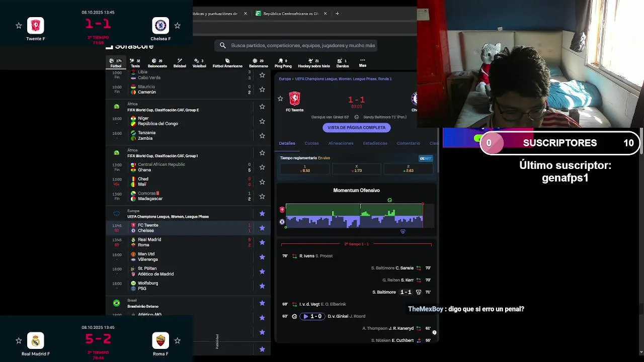Unfavorite the Wolfsburg vs PSG match
This screenshot has height=362, width=644.
point(262,286)
